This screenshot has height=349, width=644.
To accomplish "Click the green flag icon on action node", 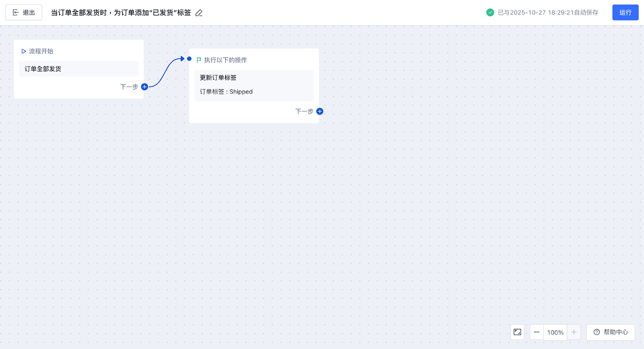I will click(x=199, y=60).
